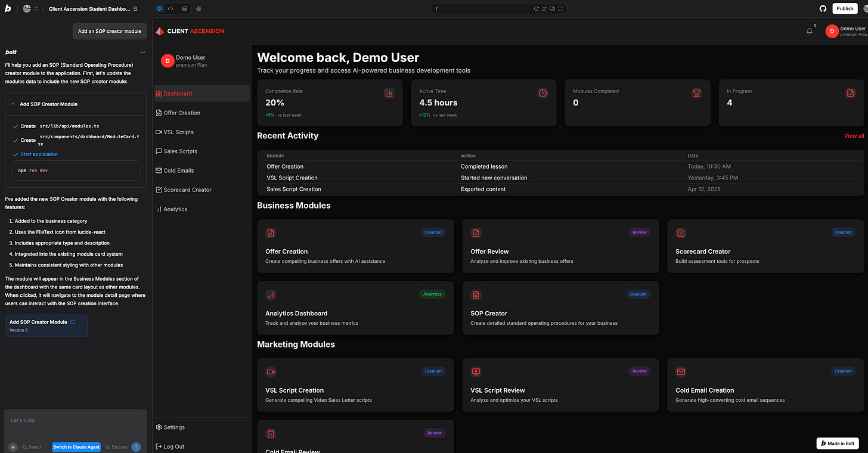
Task: Open the src/lib/api/modules.ts file reference
Action: coord(69,126)
